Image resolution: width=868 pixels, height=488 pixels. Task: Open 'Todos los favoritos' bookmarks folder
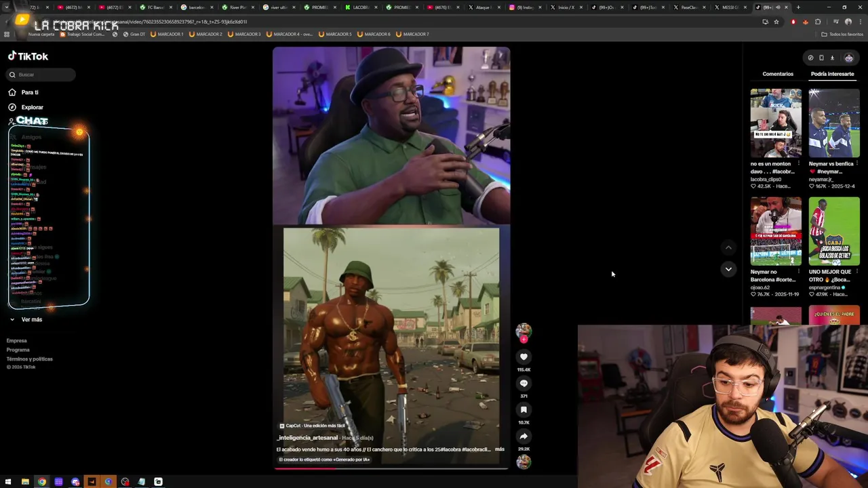pyautogui.click(x=842, y=34)
